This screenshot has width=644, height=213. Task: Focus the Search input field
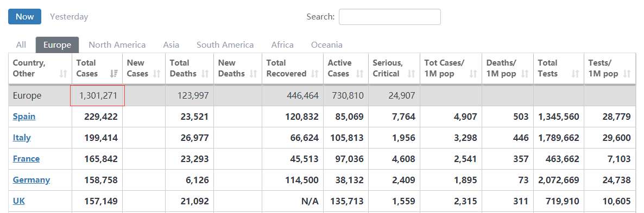click(x=390, y=17)
